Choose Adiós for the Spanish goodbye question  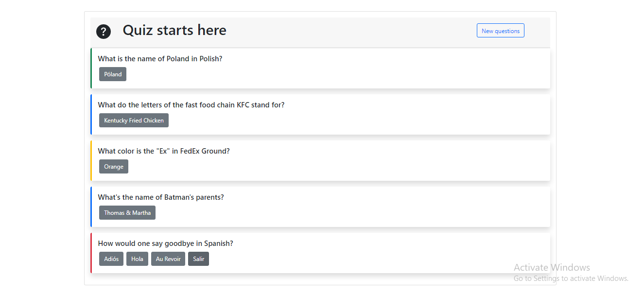(111, 259)
